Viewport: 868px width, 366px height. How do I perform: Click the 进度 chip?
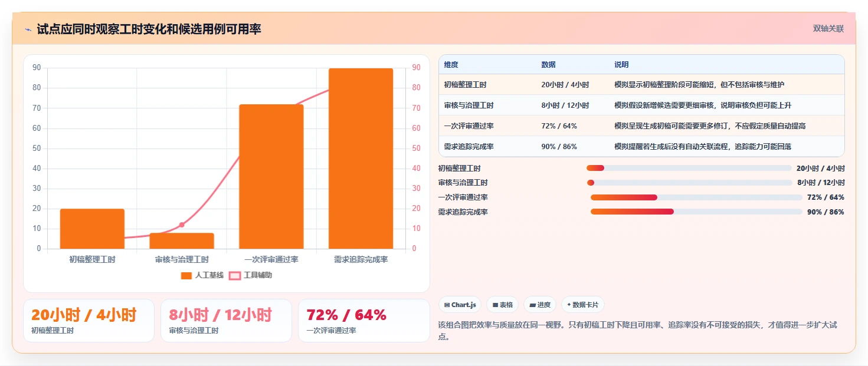[x=540, y=305]
